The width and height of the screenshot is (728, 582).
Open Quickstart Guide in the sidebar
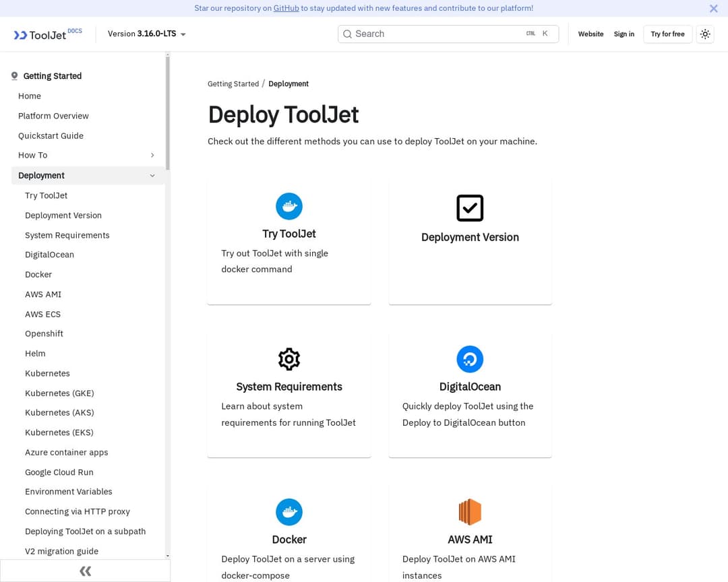51,135
